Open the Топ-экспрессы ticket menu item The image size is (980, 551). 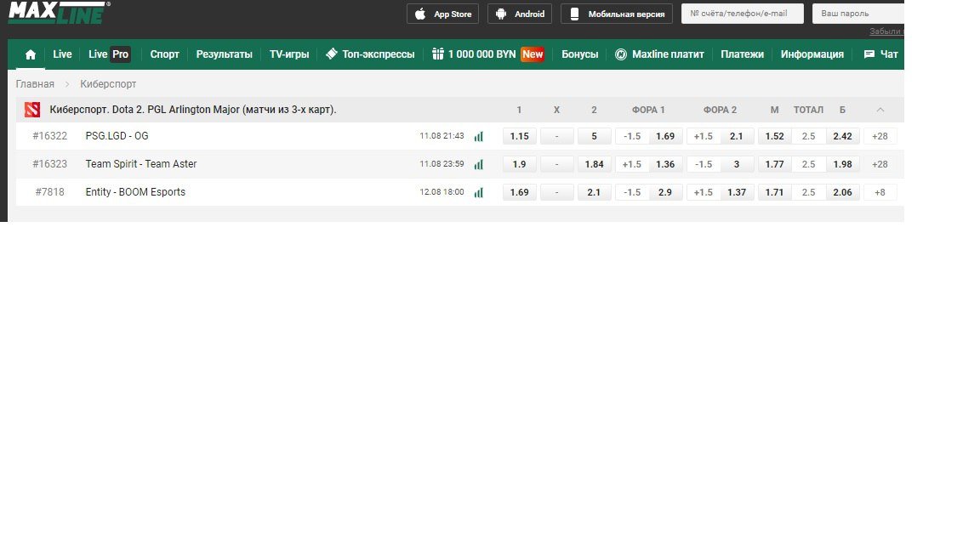point(369,54)
